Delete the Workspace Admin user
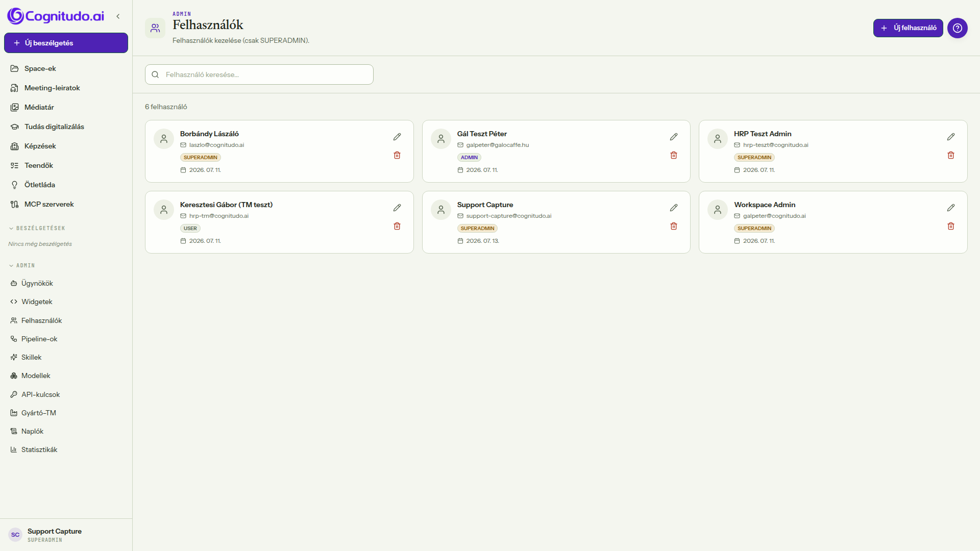Viewport: 980px width, 551px height. pyautogui.click(x=951, y=226)
